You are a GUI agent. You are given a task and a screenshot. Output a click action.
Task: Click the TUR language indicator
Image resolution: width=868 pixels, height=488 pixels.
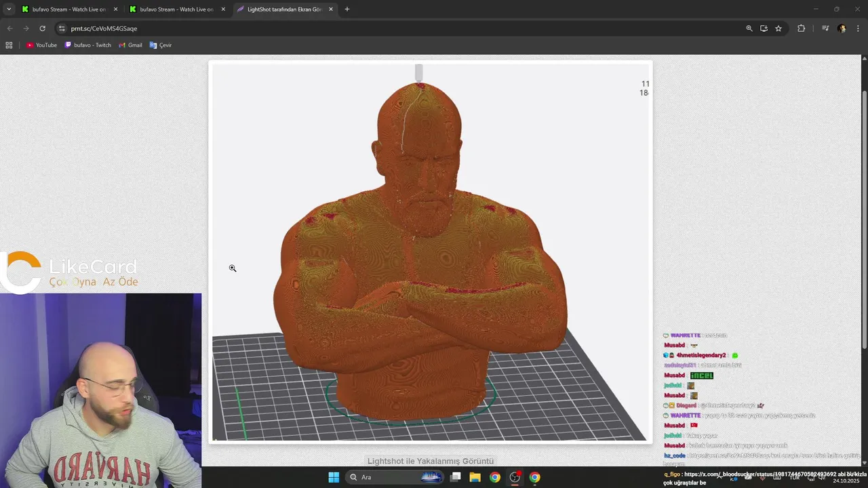coord(794,477)
